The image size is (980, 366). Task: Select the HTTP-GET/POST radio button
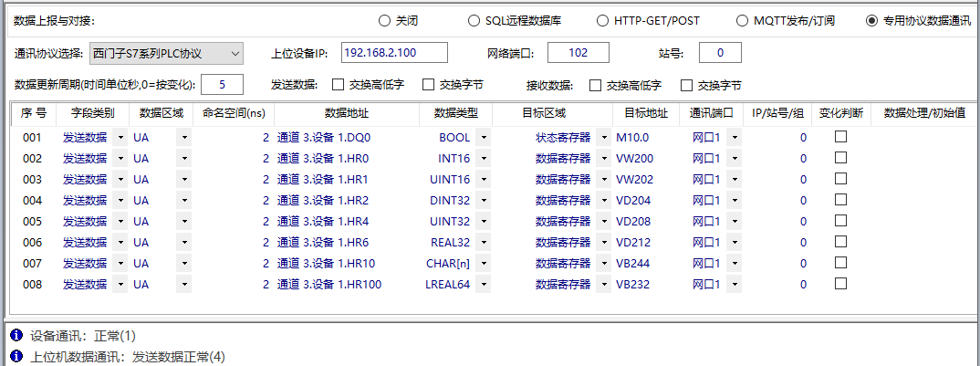[x=602, y=21]
